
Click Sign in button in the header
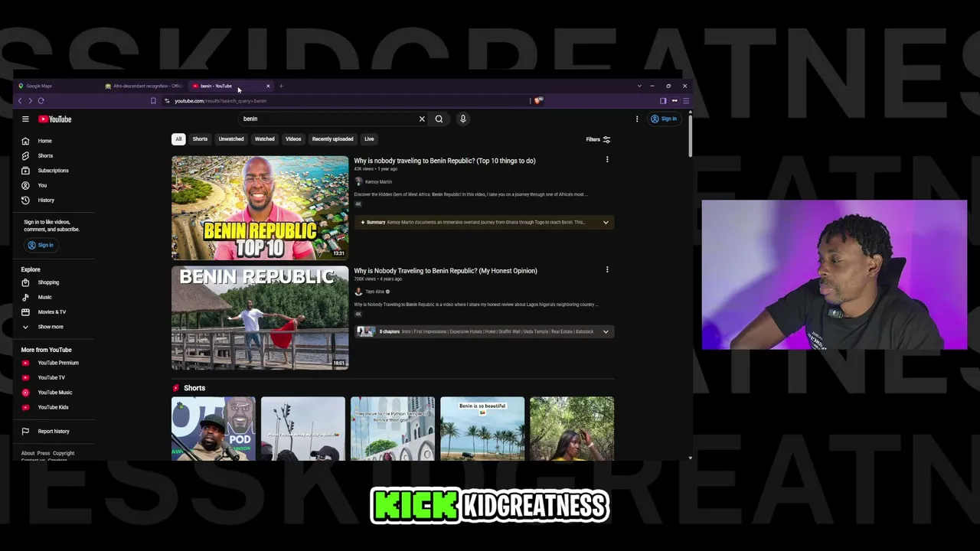[x=663, y=119]
